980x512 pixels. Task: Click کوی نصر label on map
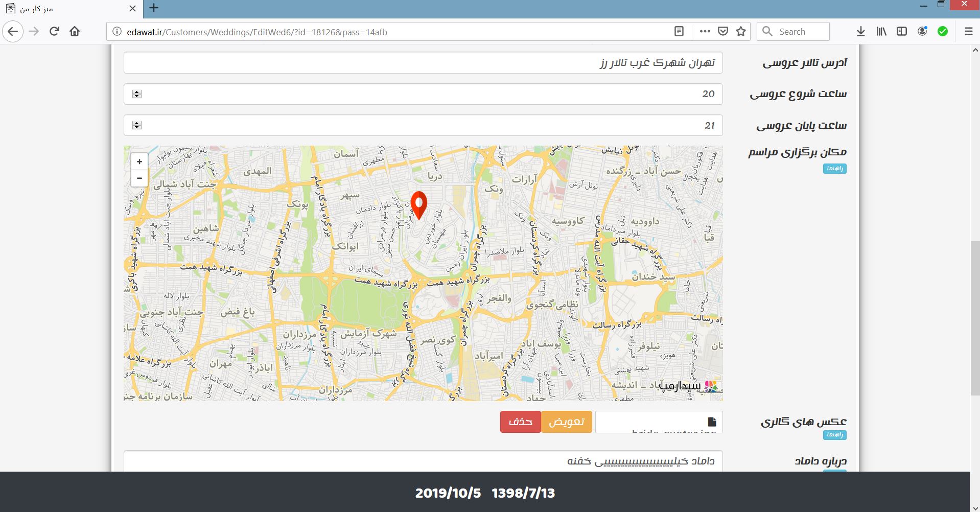[438, 340]
